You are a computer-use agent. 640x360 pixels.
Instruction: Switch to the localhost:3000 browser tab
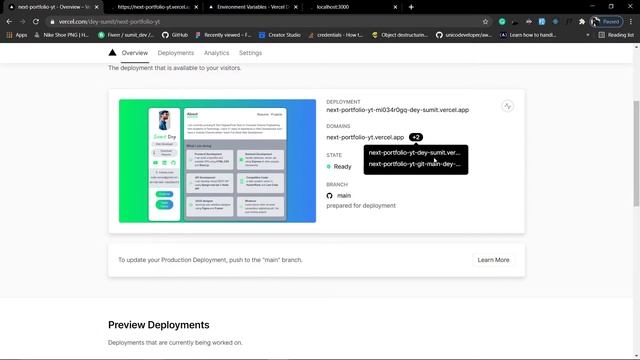(353, 7)
